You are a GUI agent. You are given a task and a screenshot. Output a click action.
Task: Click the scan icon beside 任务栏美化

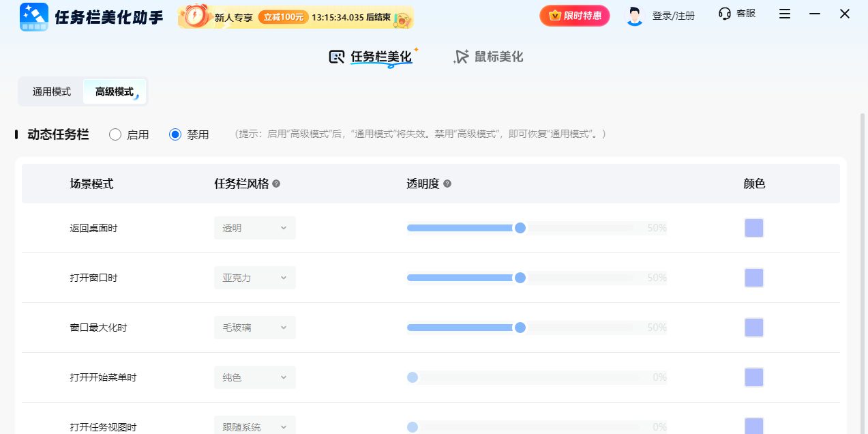pos(335,57)
